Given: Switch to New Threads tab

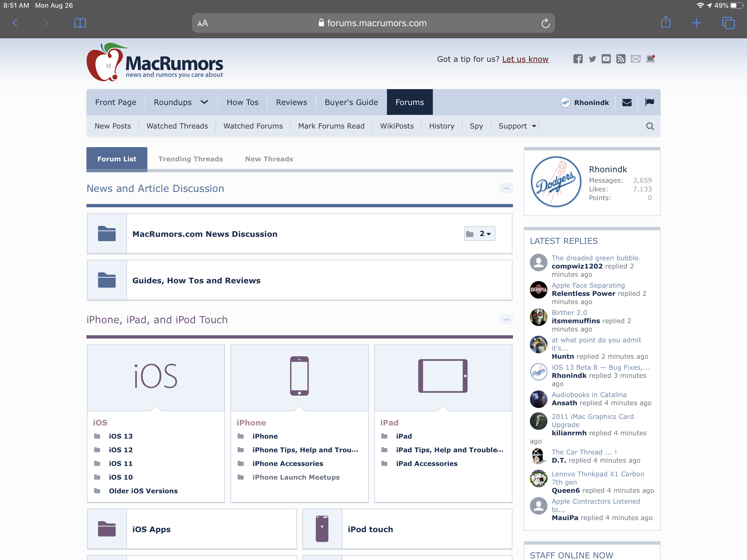Looking at the screenshot, I should [x=269, y=159].
